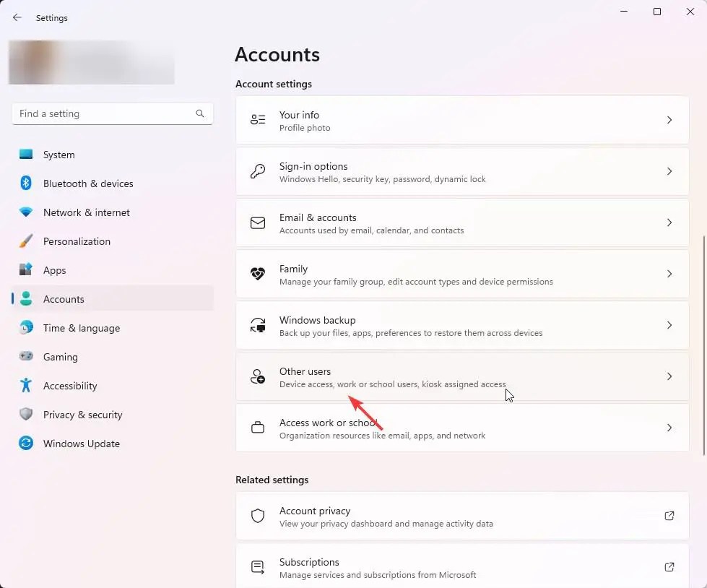Image resolution: width=707 pixels, height=588 pixels.
Task: Click the search magnifier icon
Action: pos(200,113)
